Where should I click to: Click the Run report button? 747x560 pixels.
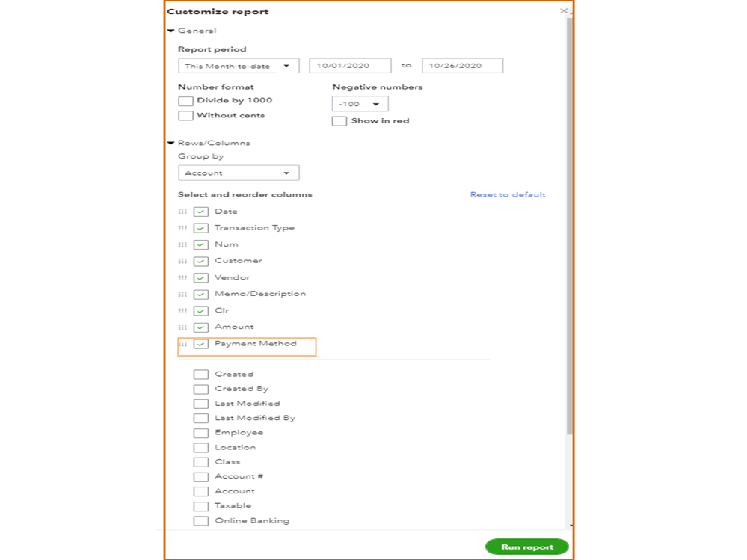(x=526, y=547)
